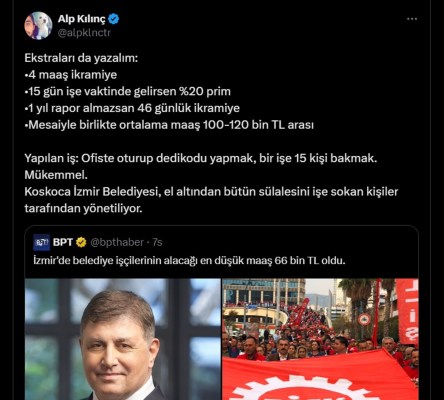Viewport: 444px width, 400px height.
Task: Click the BPT logo avatar in quoted tweet
Action: pyautogui.click(x=41, y=242)
